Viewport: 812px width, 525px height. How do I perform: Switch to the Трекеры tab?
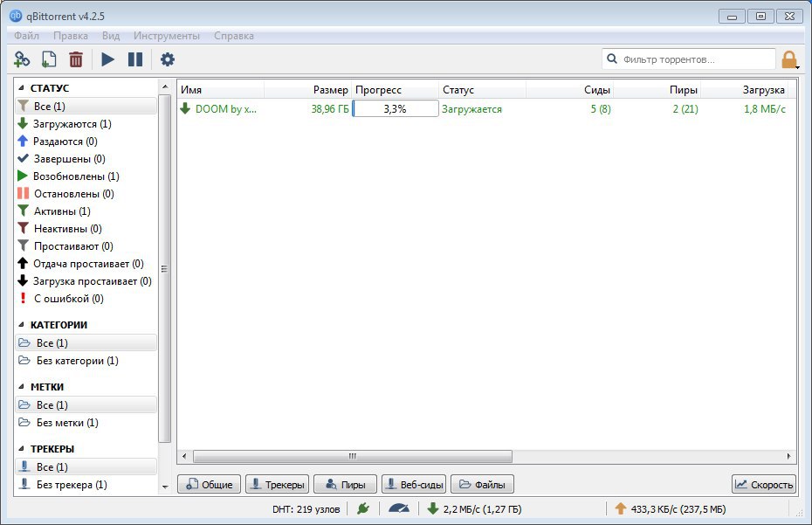coord(277,484)
